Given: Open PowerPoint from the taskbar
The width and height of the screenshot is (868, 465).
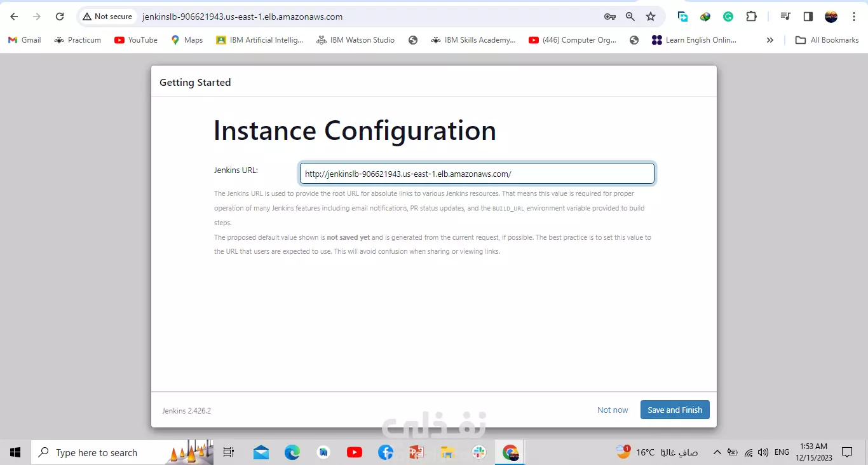Looking at the screenshot, I should coord(416,452).
